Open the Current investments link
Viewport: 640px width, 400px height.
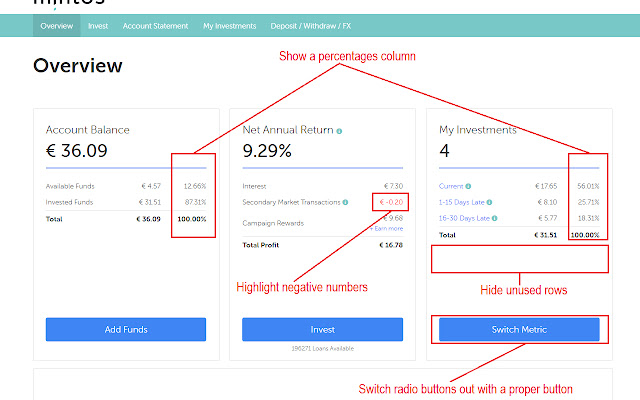451,186
